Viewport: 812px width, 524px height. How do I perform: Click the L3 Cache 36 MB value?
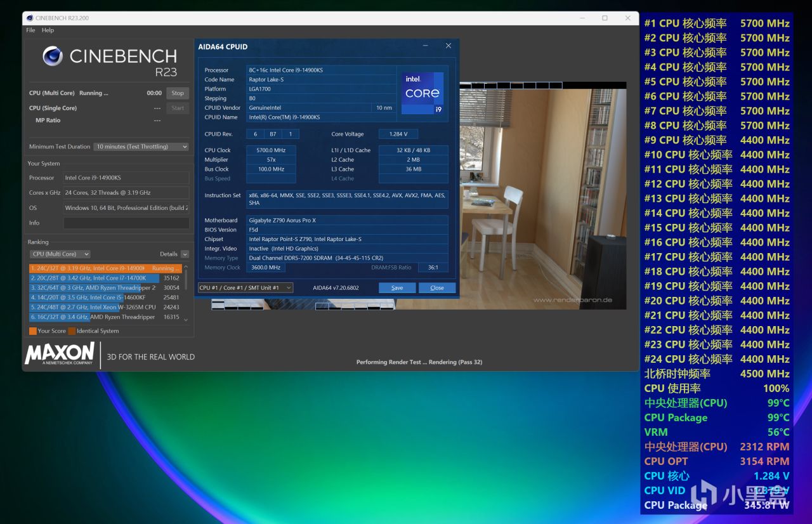click(413, 169)
